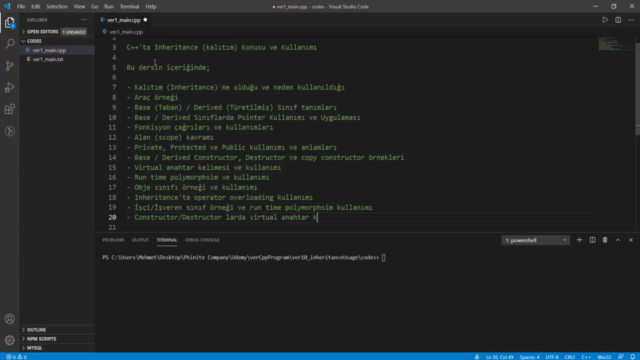
Task: Click the editor minimap preview
Action: click(x=616, y=44)
